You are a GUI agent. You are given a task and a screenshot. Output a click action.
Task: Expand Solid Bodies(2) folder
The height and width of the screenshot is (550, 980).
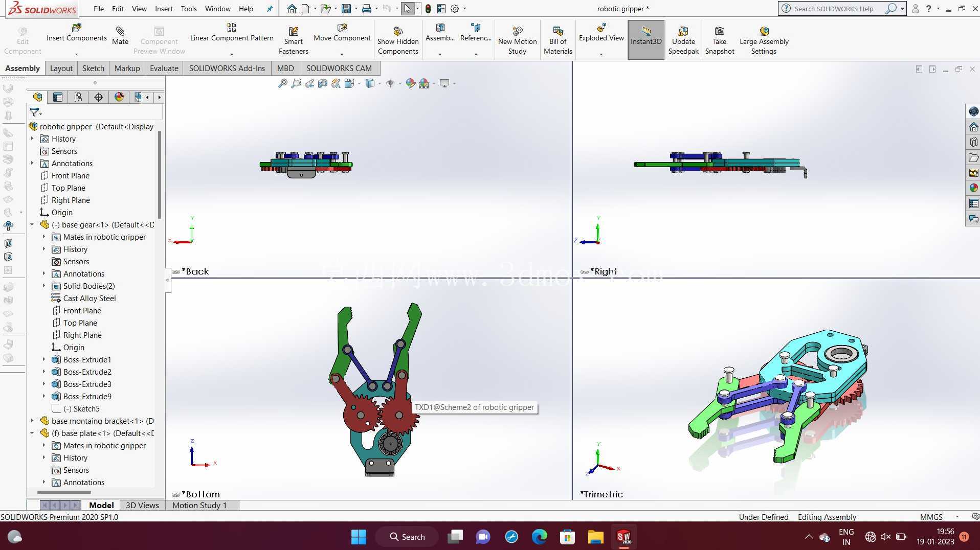pos(43,286)
